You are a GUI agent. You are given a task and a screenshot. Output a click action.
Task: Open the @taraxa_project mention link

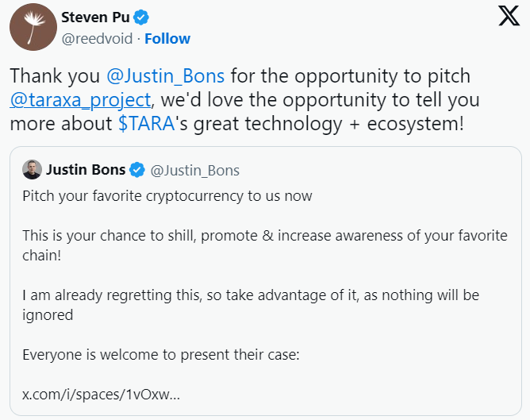click(x=80, y=100)
